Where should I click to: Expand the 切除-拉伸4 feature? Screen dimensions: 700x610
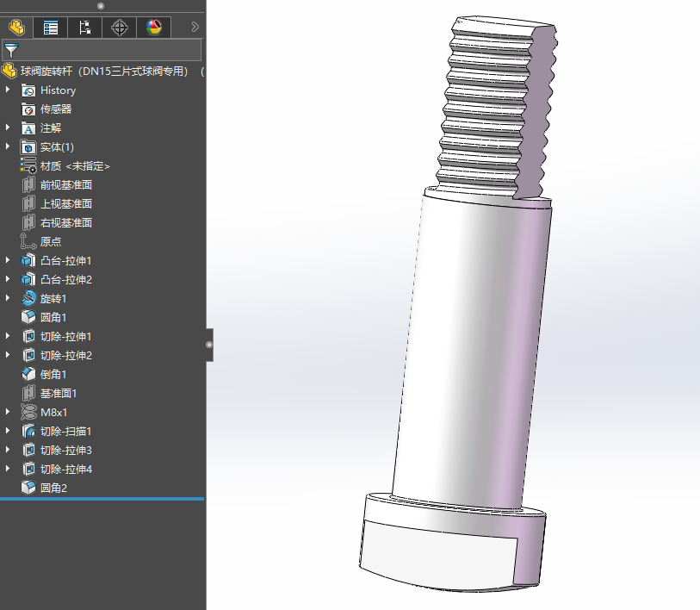pos(8,469)
